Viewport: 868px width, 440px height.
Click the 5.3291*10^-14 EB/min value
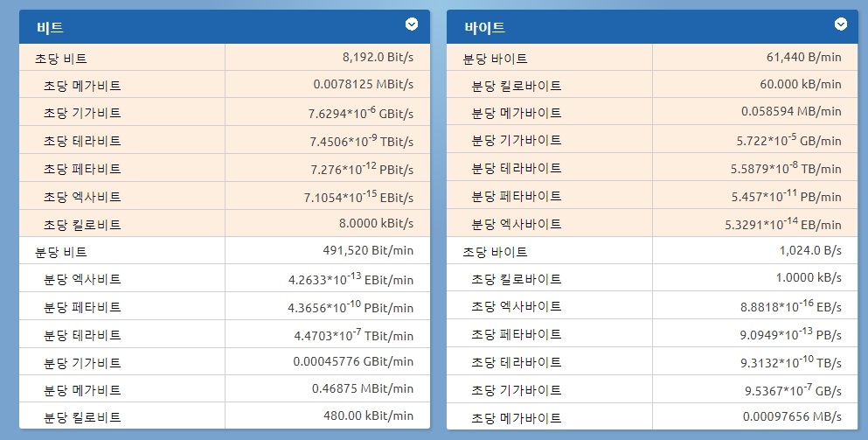click(783, 224)
